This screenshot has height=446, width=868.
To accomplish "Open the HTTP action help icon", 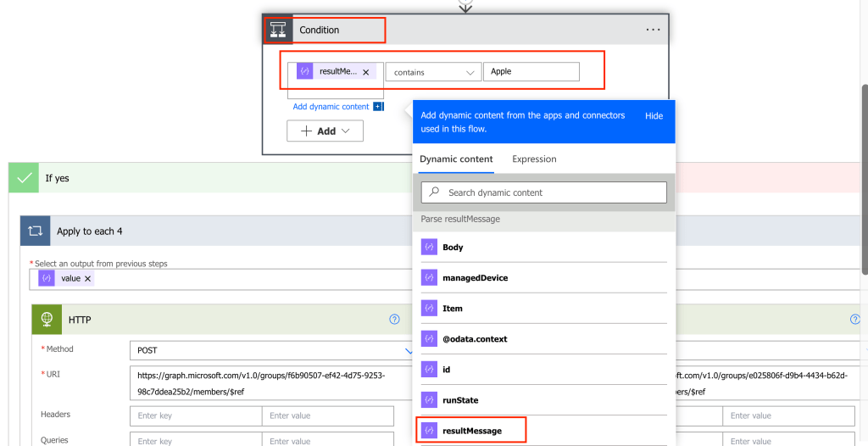I will coord(394,320).
